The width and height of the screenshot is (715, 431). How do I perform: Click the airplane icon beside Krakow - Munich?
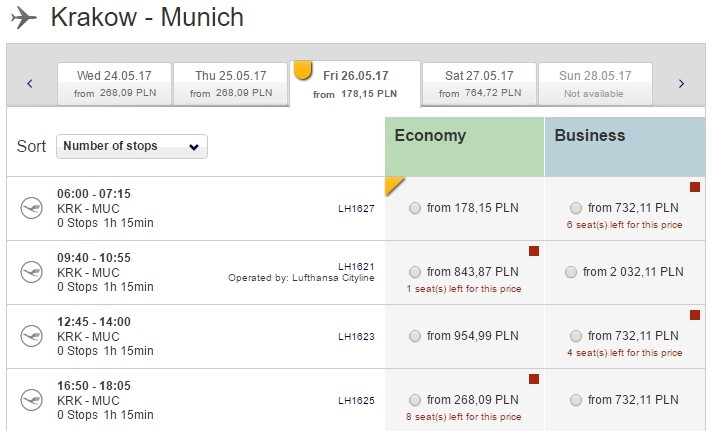coord(24,18)
